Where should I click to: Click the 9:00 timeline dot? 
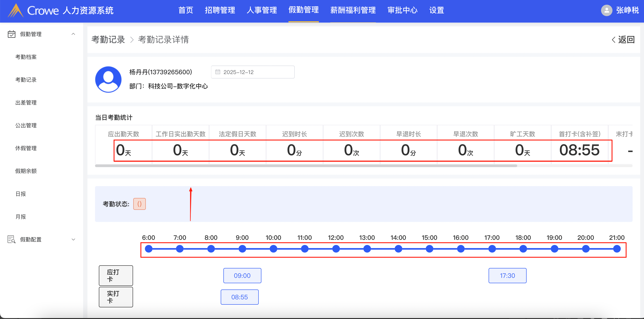coord(242,249)
